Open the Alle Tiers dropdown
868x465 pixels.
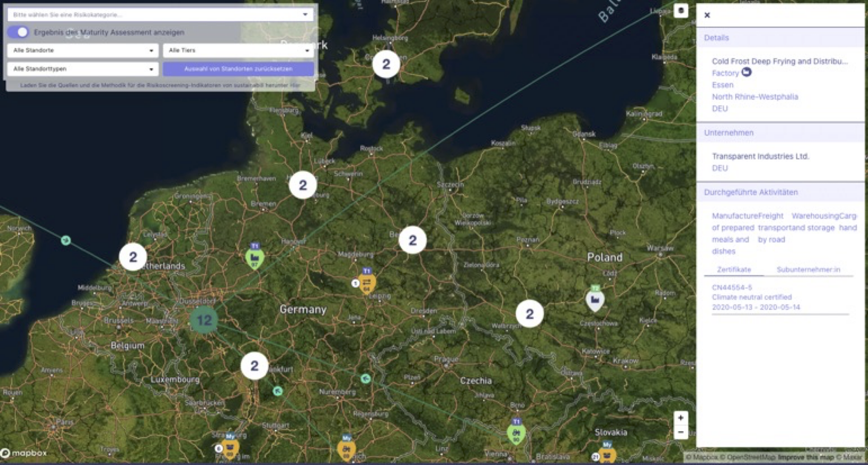tap(238, 50)
